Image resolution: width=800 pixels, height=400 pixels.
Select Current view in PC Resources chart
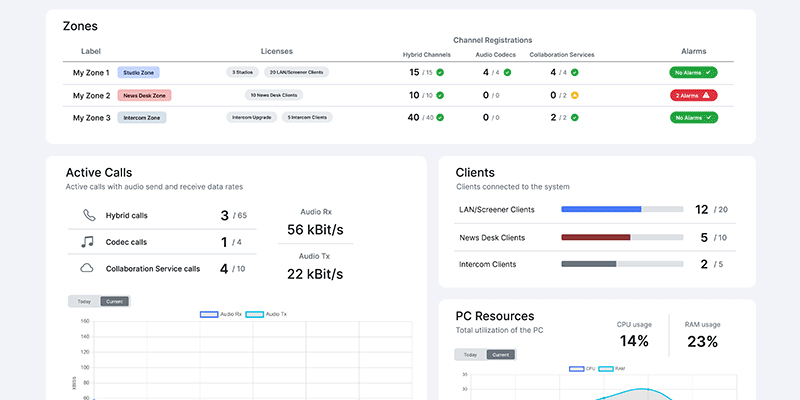tap(500, 355)
